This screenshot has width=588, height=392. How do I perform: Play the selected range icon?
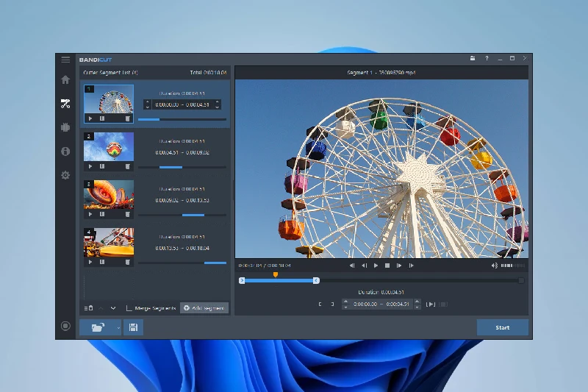[431, 304]
